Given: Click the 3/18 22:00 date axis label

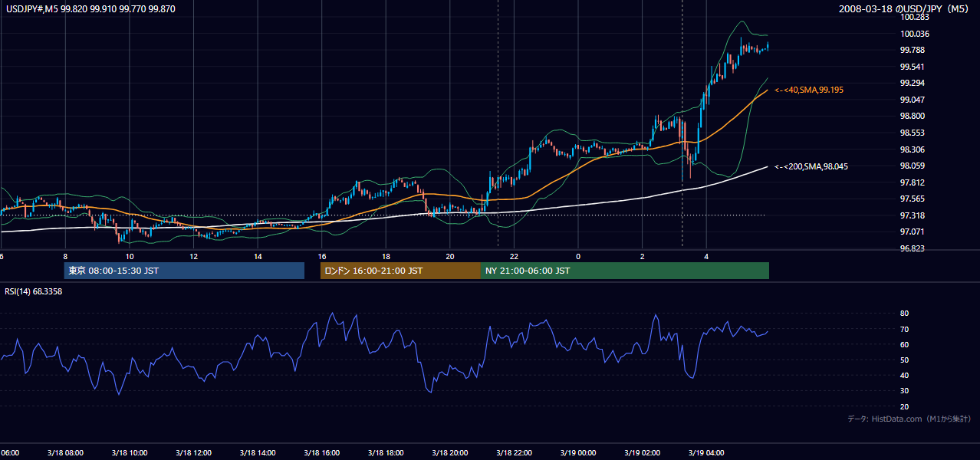Looking at the screenshot, I should [x=514, y=453].
